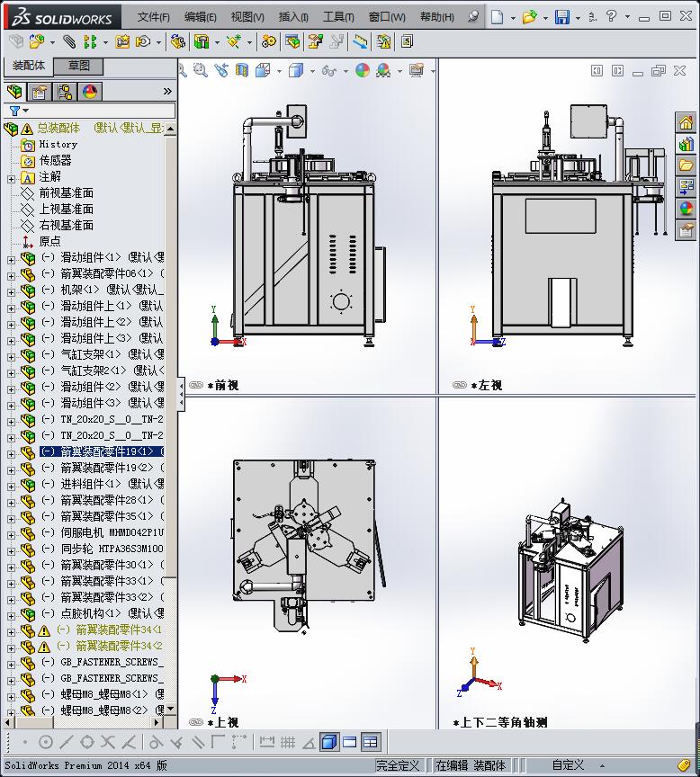
Task: Click the Reference Geometry icon
Action: [x=234, y=41]
